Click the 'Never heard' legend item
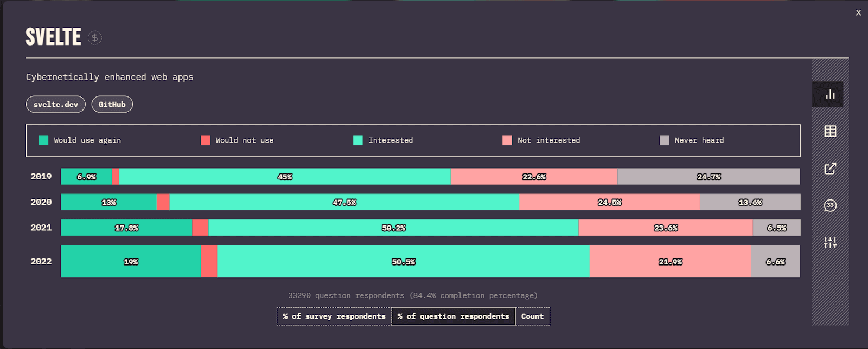Viewport: 868px width, 349px height. [x=699, y=140]
